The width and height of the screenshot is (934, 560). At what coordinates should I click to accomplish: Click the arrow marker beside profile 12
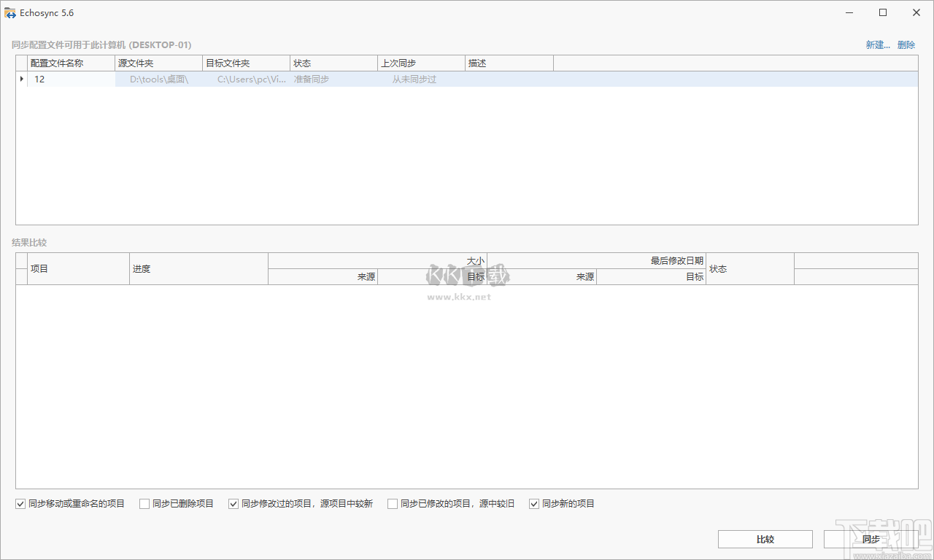tap(21, 79)
